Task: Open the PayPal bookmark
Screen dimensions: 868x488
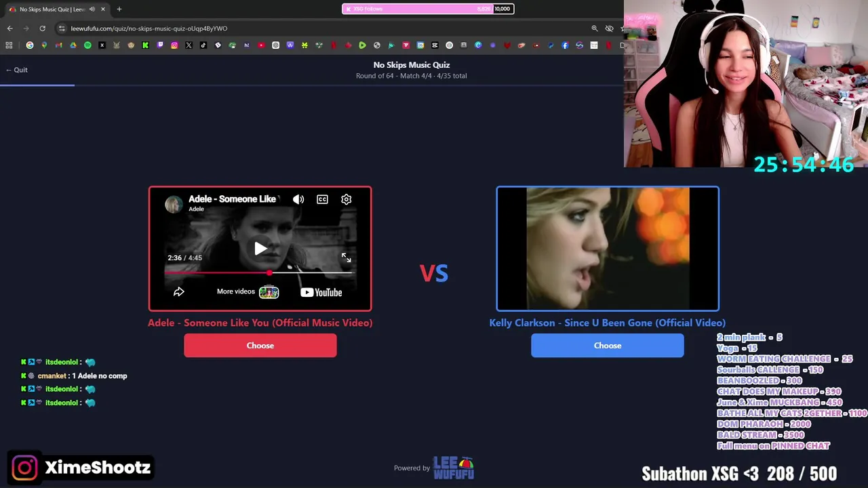Action: pyautogui.click(x=551, y=45)
